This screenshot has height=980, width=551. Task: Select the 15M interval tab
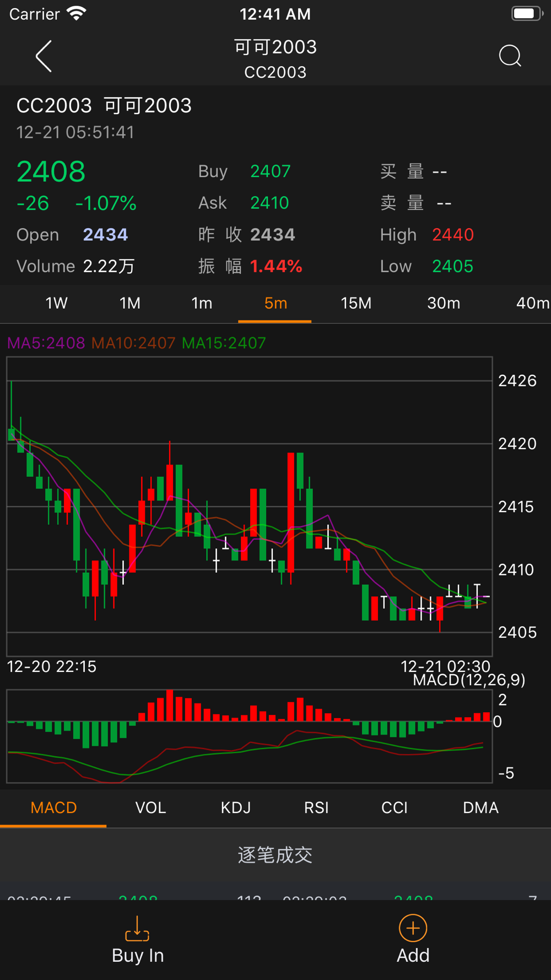click(x=356, y=303)
